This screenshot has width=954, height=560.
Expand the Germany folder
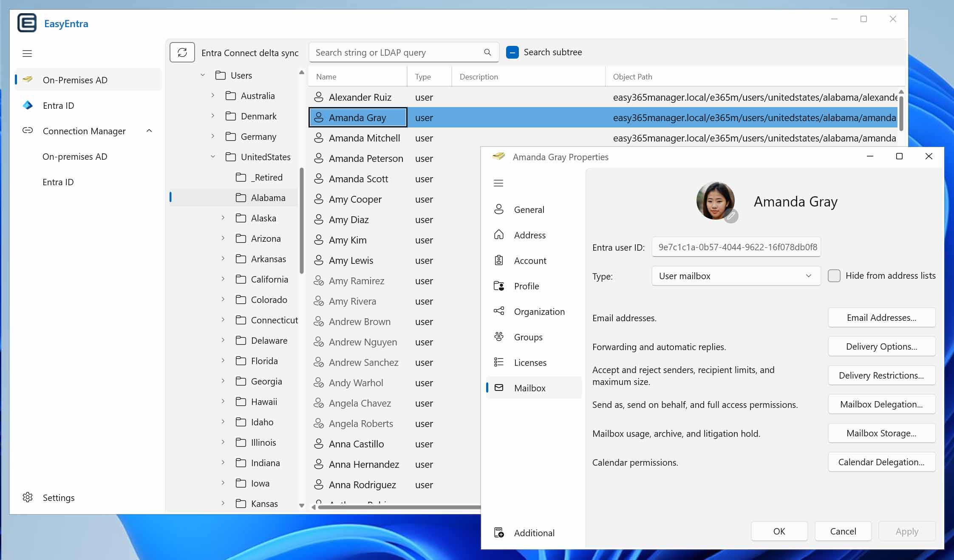tap(213, 136)
